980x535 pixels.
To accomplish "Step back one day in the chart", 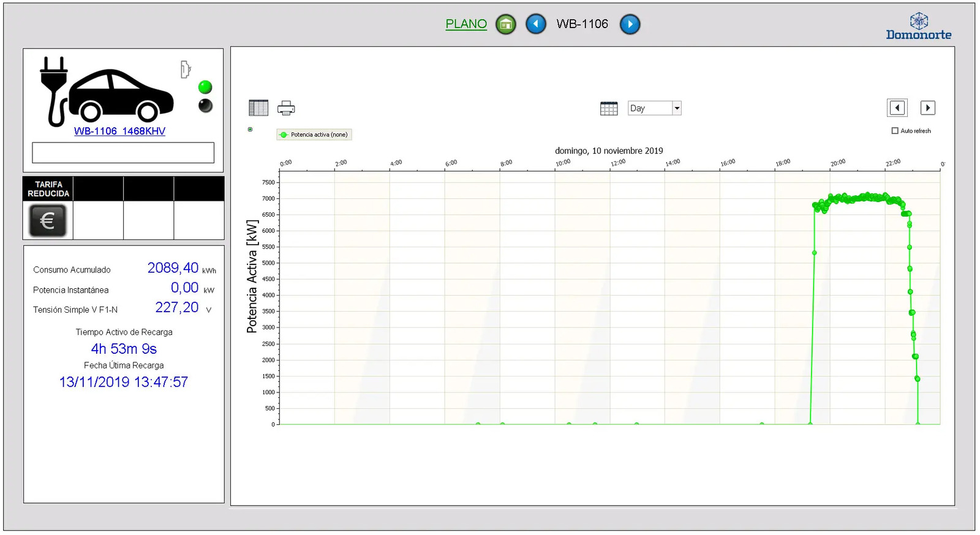I will pos(897,108).
